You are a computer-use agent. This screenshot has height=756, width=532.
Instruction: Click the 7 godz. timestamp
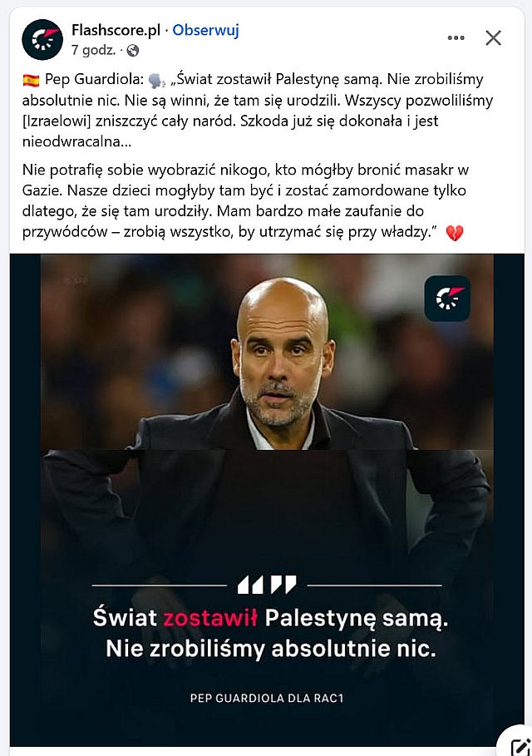coord(93,50)
